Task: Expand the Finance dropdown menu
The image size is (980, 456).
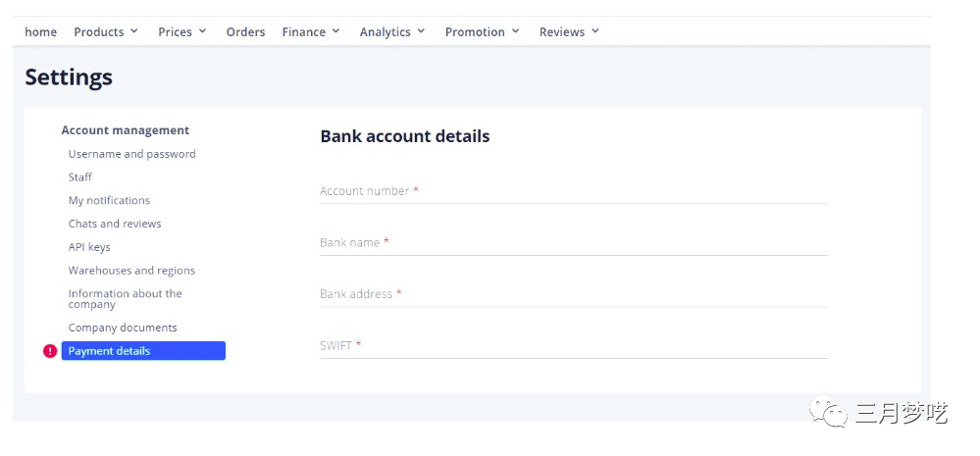Action: (x=311, y=32)
